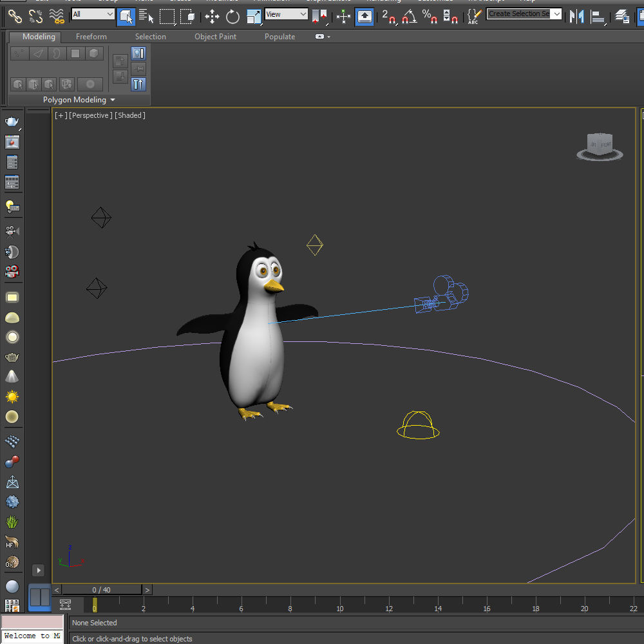Click the Next Modifier button
Viewport: 644px width, 644px height.
pos(120,77)
